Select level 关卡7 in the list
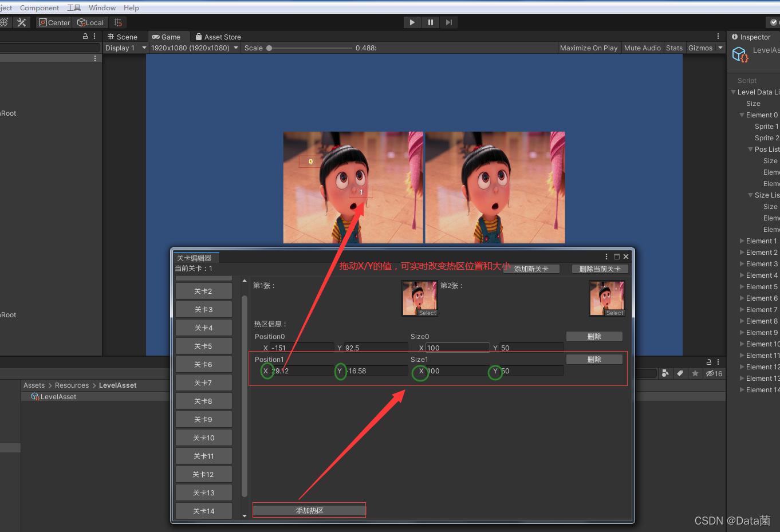Screen dimensions: 780x532 (x=203, y=383)
